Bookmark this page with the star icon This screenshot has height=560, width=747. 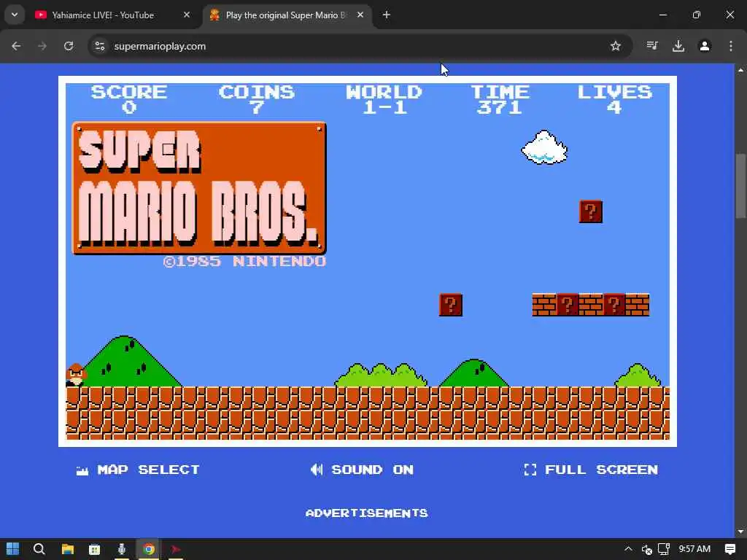tap(616, 46)
